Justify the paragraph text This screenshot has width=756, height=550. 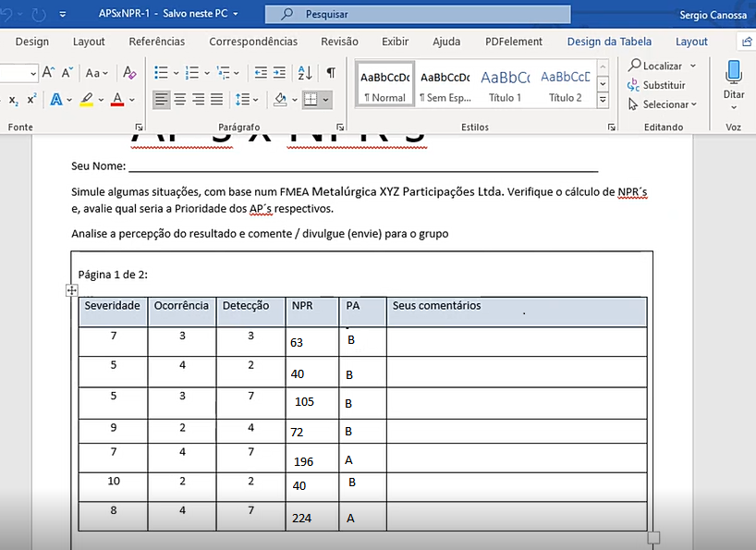point(216,99)
